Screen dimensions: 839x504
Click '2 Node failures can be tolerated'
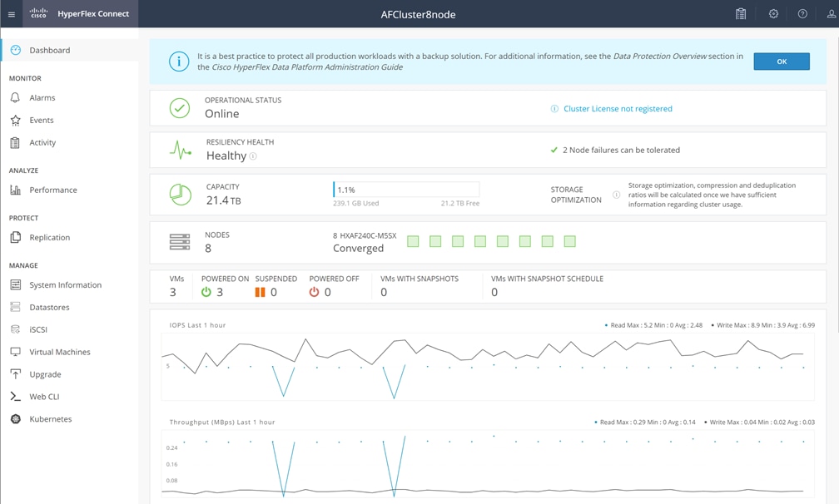click(x=621, y=151)
